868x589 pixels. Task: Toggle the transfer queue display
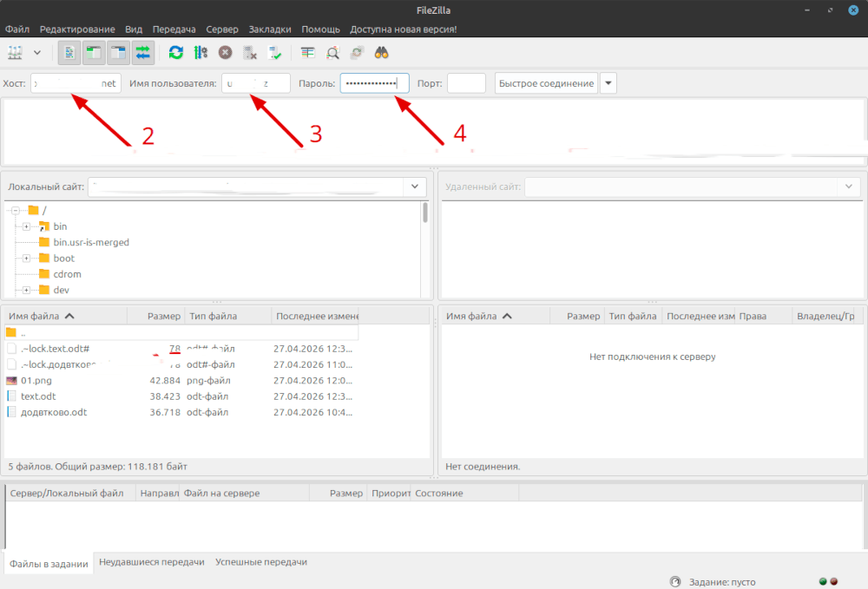[143, 53]
